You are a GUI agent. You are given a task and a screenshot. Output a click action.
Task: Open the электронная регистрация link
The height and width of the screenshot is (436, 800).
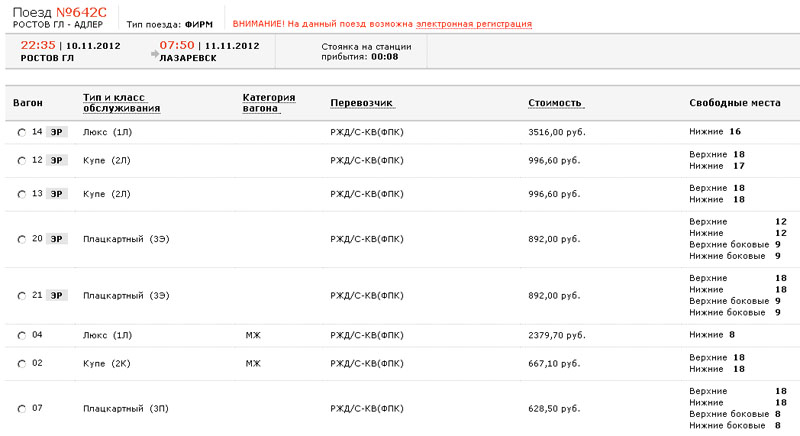coord(474,23)
